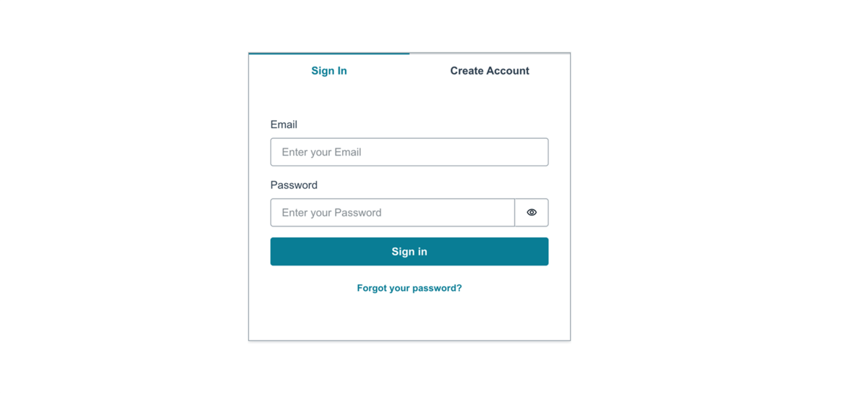Click the 'Enter your Password' placeholder text
868x393 pixels.
pos(331,213)
